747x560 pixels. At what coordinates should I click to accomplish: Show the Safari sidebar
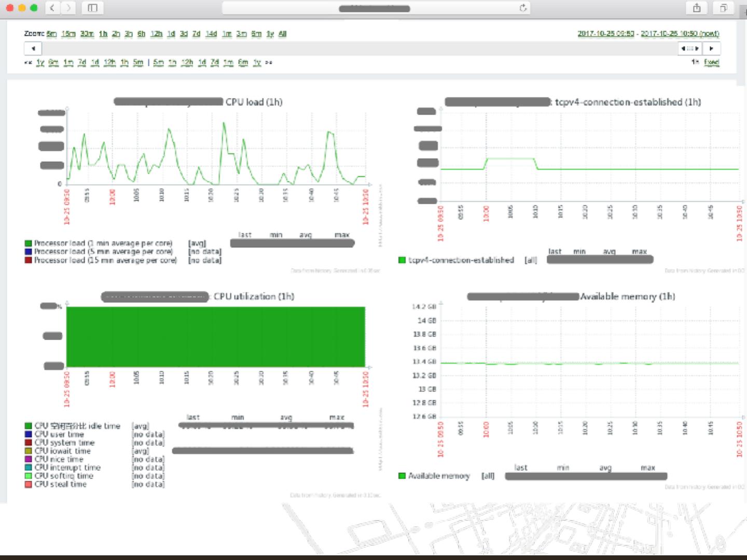pos(93,8)
